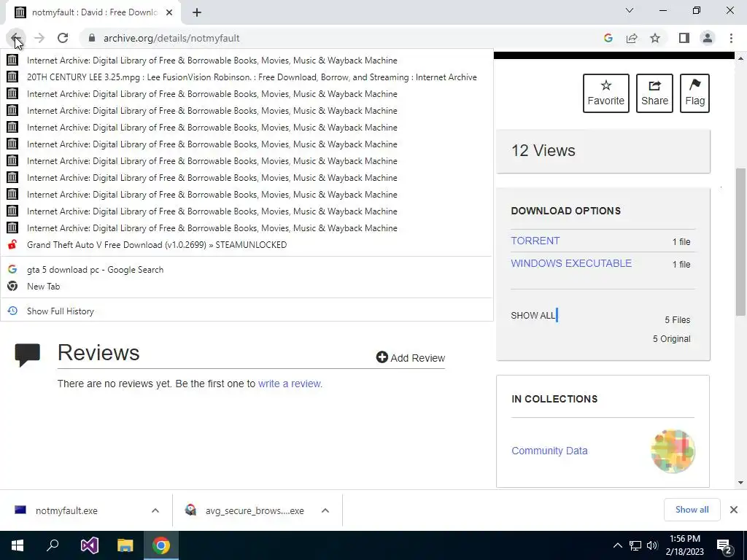Open Visual Studio from the taskbar
The width and height of the screenshot is (747, 560).
pos(89,545)
